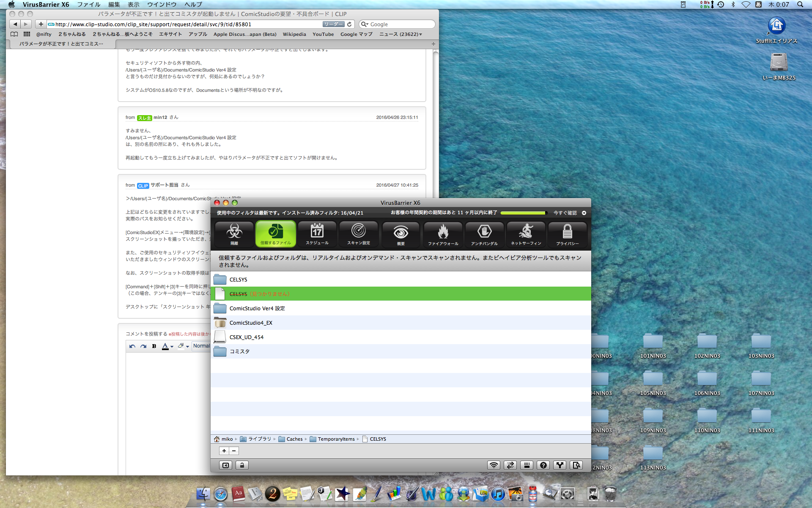The height and width of the screenshot is (508, 812).
Task: Toggle the sidebar collapse button
Action: [225, 465]
